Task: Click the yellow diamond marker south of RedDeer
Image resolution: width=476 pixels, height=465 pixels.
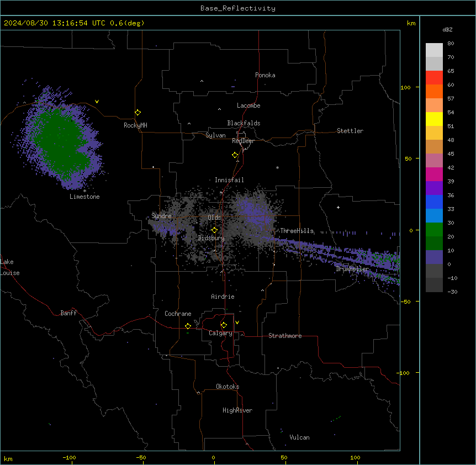Action: coord(235,155)
